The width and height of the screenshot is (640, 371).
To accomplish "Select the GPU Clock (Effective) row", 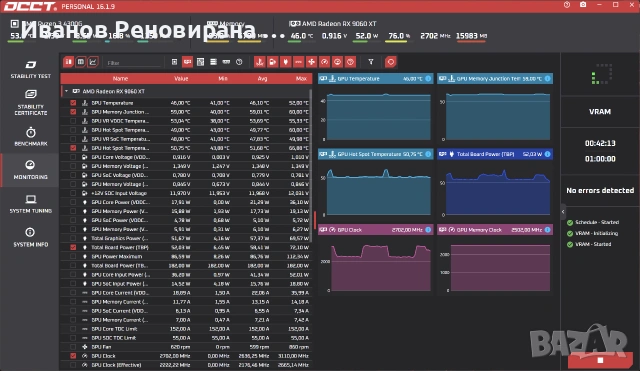I will pos(187,365).
